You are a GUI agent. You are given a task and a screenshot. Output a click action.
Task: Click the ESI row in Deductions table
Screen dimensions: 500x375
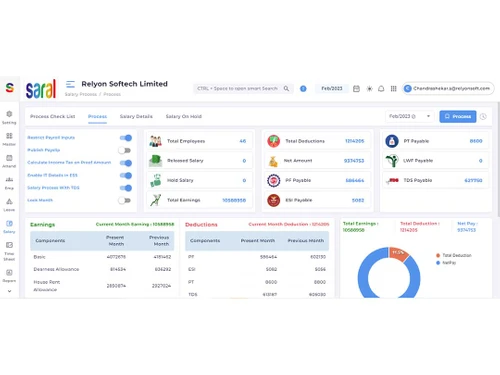pyautogui.click(x=257, y=269)
